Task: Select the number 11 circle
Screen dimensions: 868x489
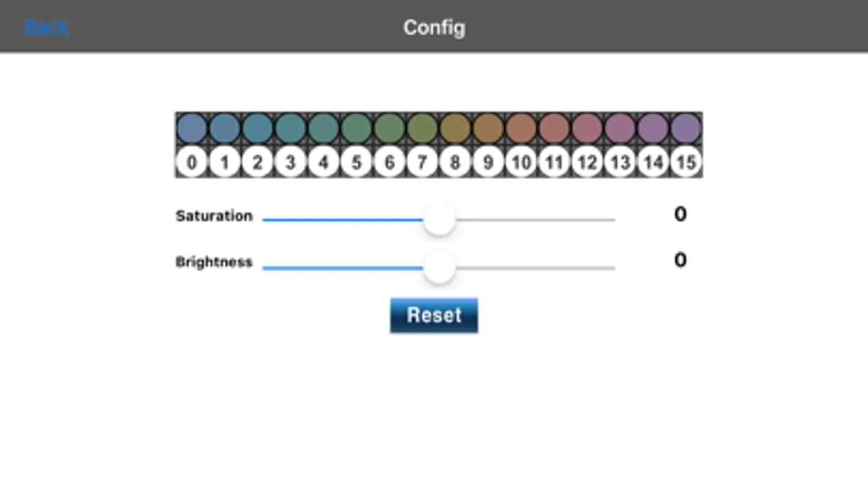Action: coord(554,162)
